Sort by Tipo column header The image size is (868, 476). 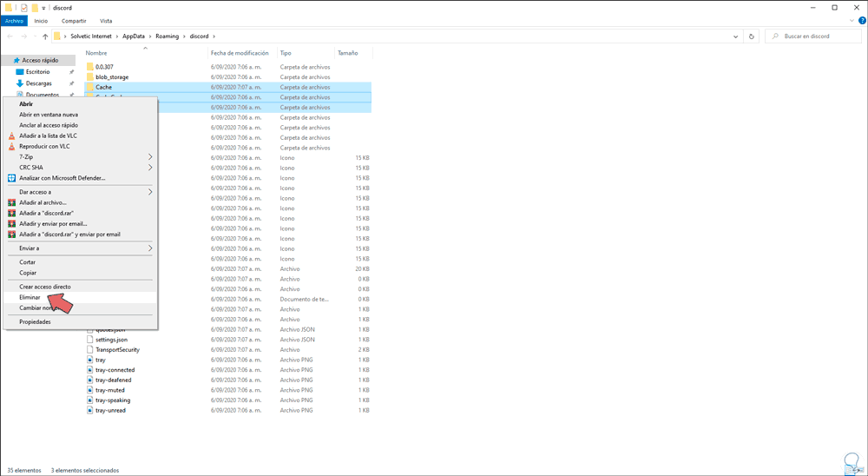coord(286,53)
